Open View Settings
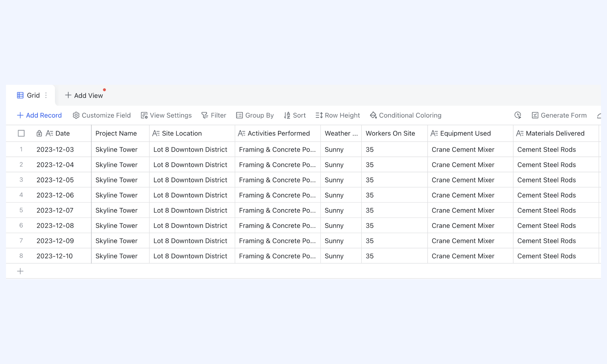 (166, 115)
